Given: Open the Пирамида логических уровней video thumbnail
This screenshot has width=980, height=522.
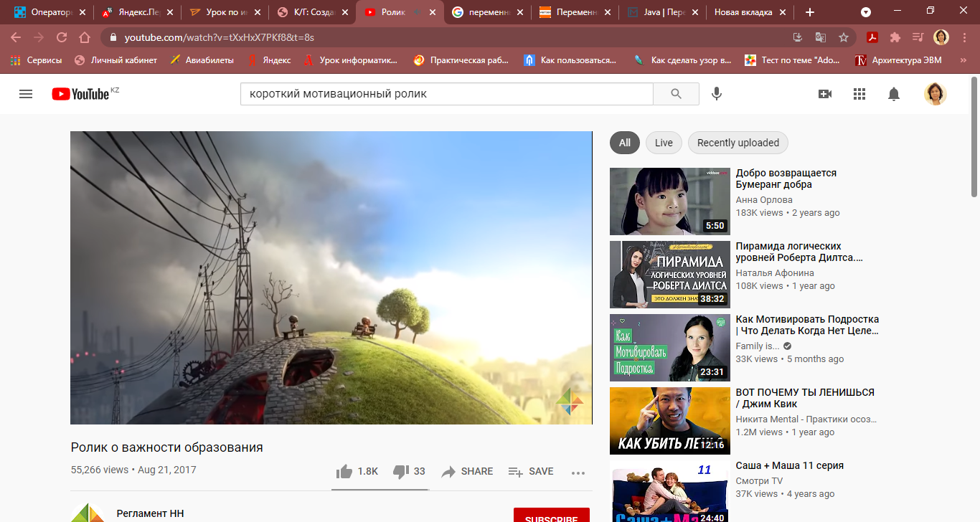Looking at the screenshot, I should point(670,275).
